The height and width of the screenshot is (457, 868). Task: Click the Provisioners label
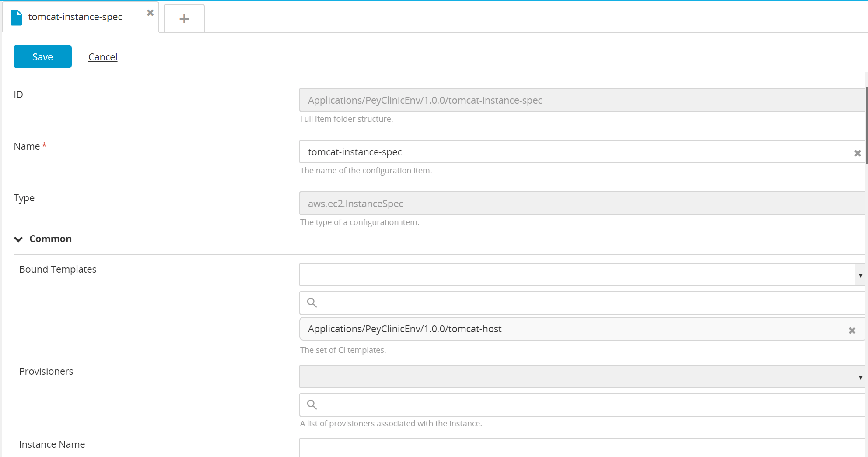coord(46,371)
